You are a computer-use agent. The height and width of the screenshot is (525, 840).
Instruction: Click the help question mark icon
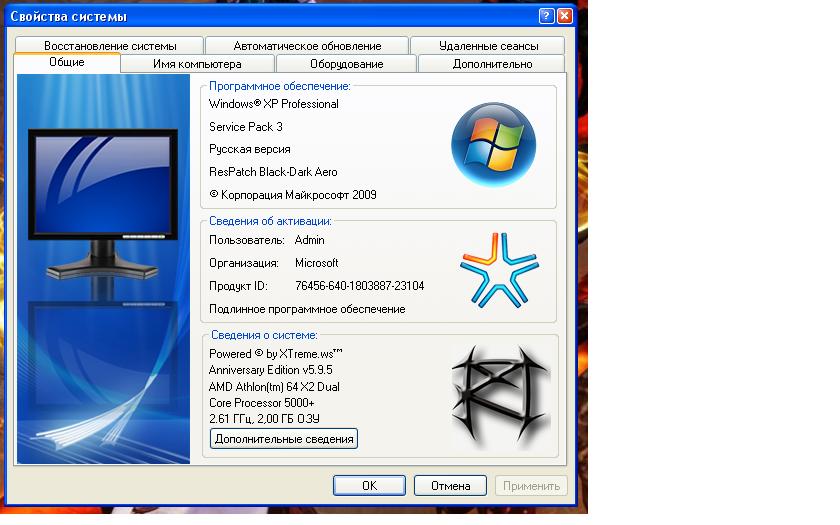[546, 16]
